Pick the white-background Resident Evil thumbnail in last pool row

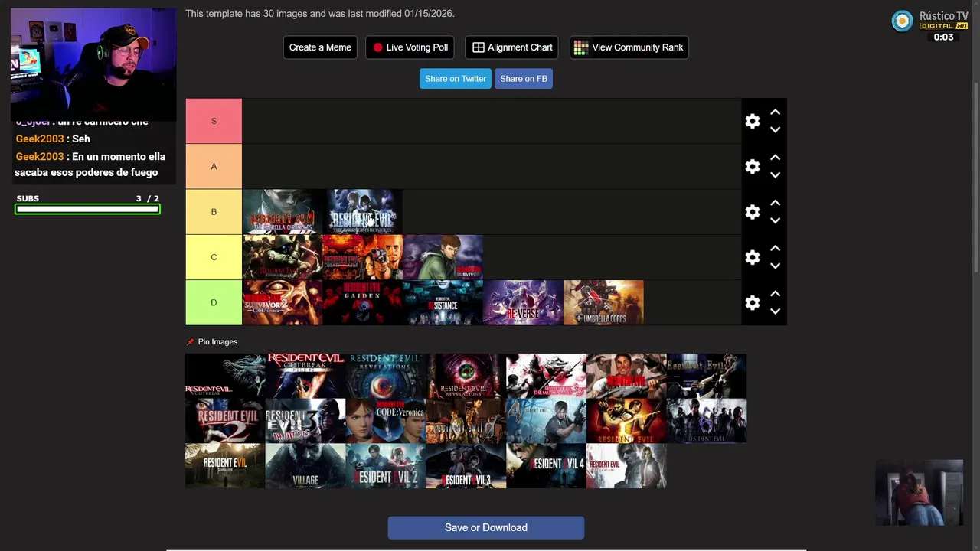[626, 466]
